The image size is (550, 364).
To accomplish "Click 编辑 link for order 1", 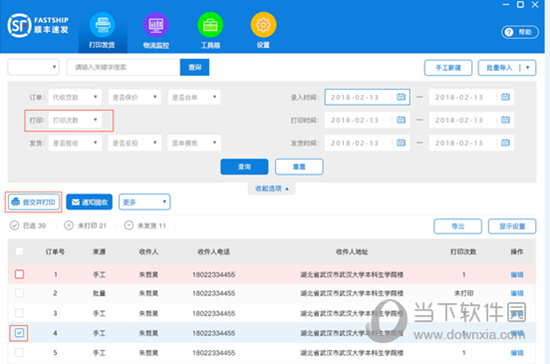I will tap(517, 275).
